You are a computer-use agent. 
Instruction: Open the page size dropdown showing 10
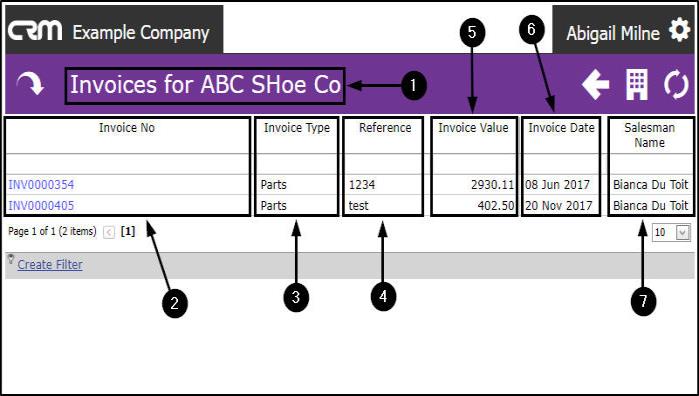coord(671,232)
